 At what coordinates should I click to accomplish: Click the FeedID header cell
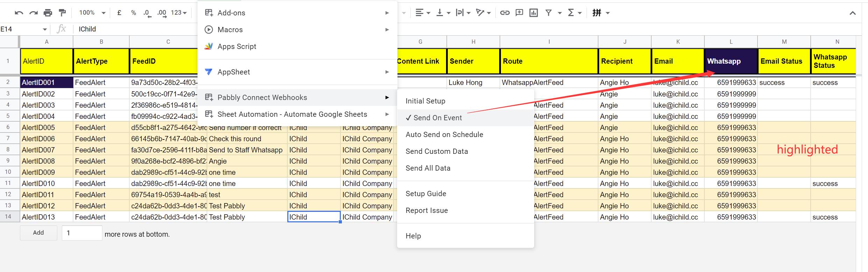coord(164,61)
